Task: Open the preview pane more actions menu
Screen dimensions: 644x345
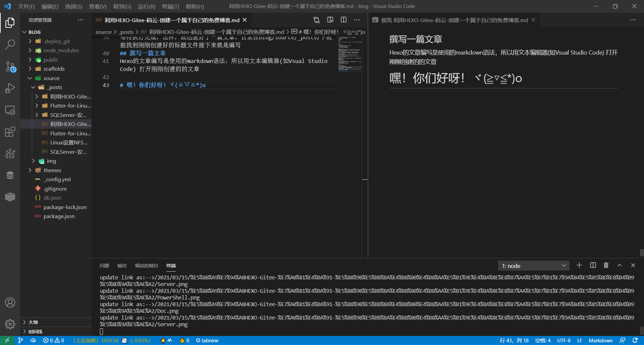Action: click(x=633, y=20)
